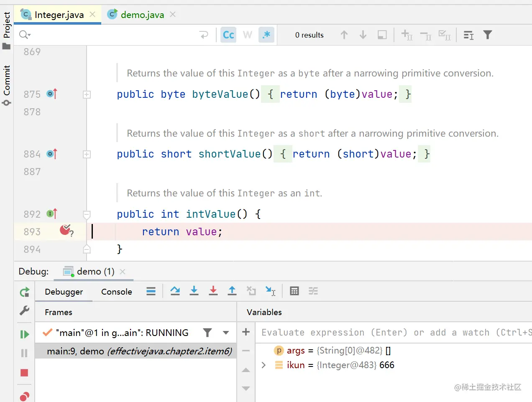
Task: Stop the debug session
Action: pos(24,372)
